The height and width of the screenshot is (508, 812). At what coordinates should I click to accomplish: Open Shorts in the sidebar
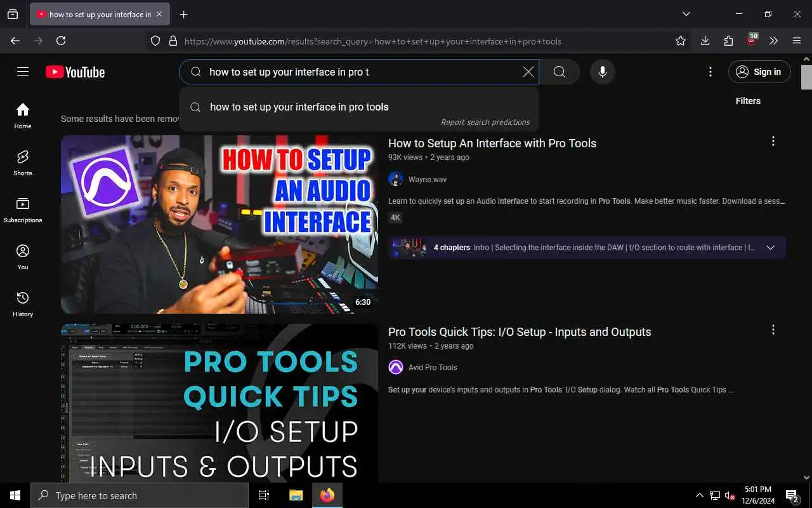(x=23, y=163)
